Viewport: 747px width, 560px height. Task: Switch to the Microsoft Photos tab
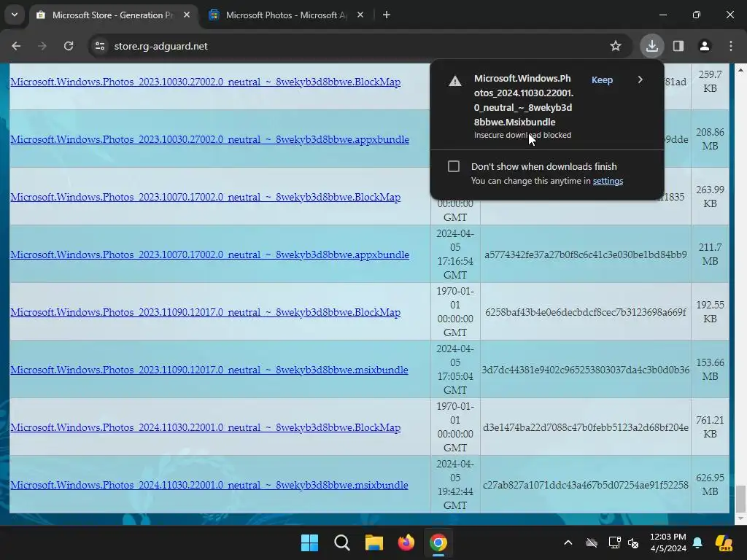point(286,15)
